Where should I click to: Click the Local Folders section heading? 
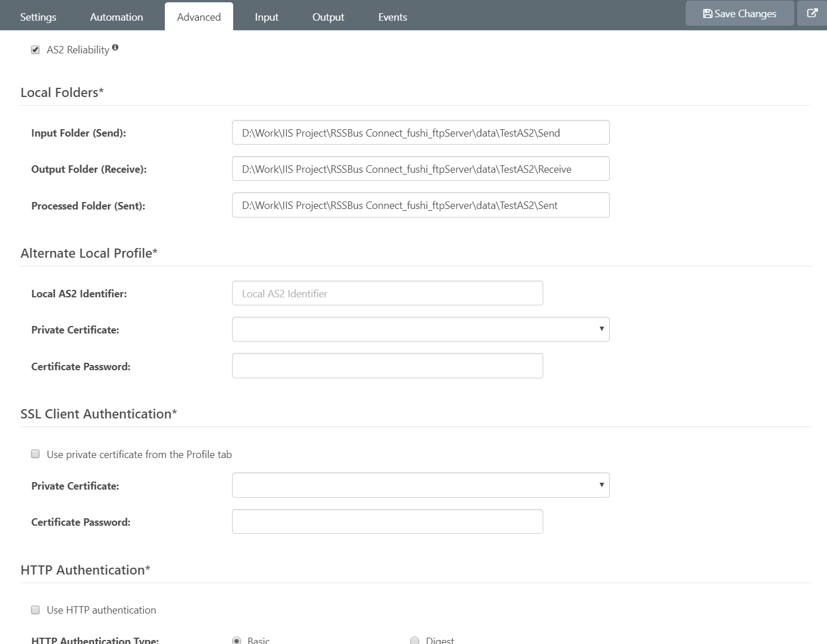point(62,92)
